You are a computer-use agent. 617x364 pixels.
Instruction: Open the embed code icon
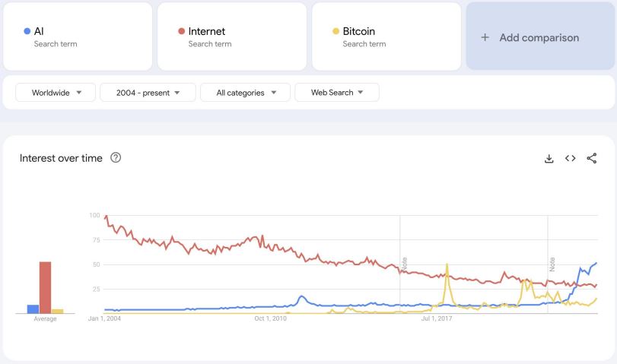570,158
